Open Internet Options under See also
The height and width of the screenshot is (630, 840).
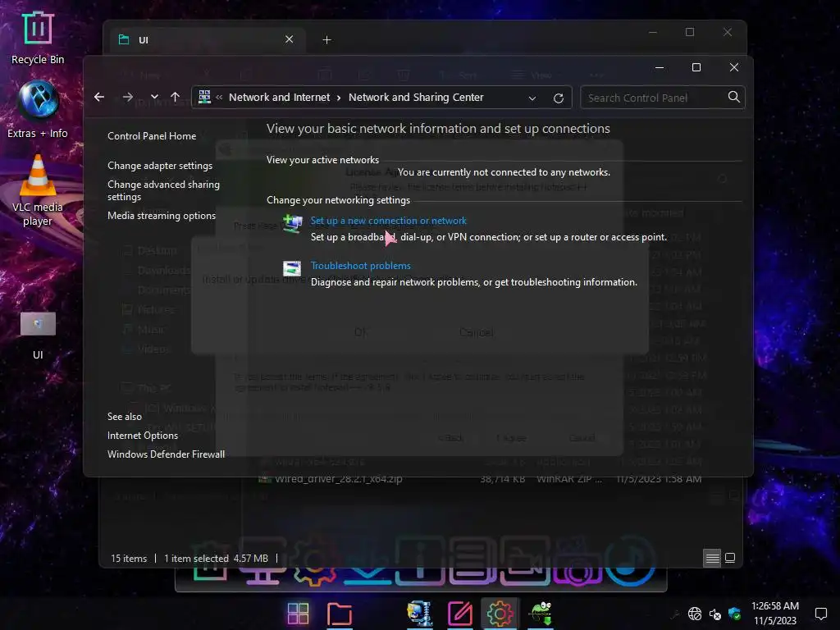click(143, 436)
